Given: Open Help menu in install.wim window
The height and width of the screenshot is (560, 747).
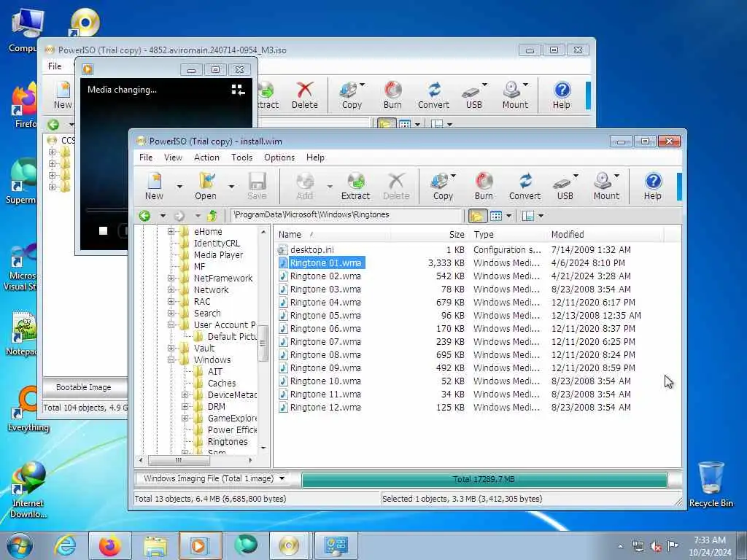Looking at the screenshot, I should pos(315,157).
